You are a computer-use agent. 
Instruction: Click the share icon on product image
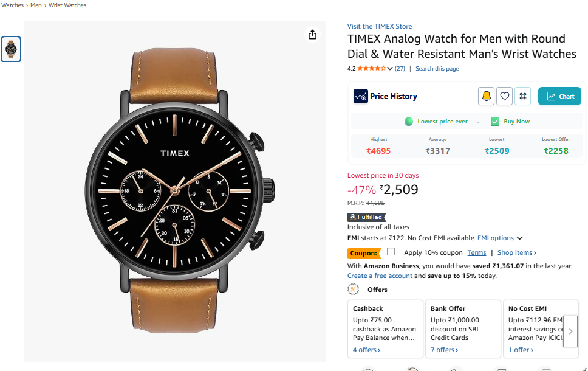(312, 35)
